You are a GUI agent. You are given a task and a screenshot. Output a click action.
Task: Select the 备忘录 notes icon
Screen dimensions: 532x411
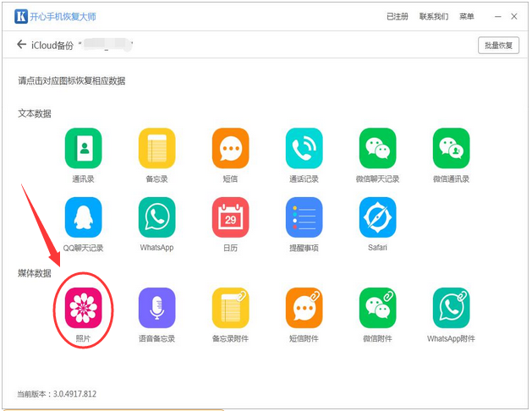(x=156, y=148)
